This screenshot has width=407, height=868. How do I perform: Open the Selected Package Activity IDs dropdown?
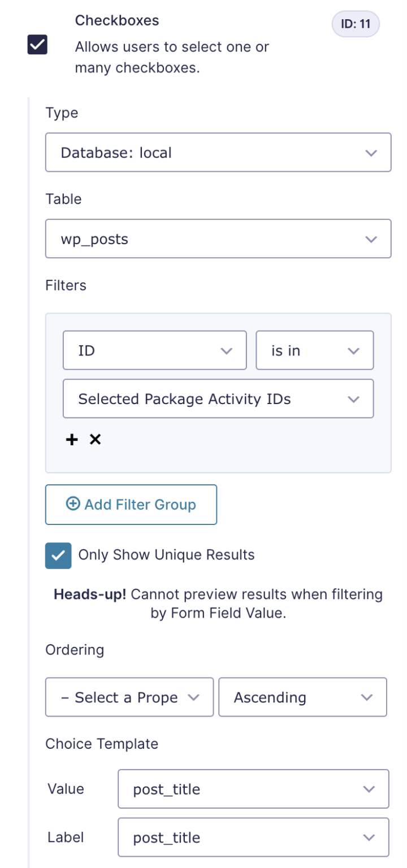tap(218, 398)
